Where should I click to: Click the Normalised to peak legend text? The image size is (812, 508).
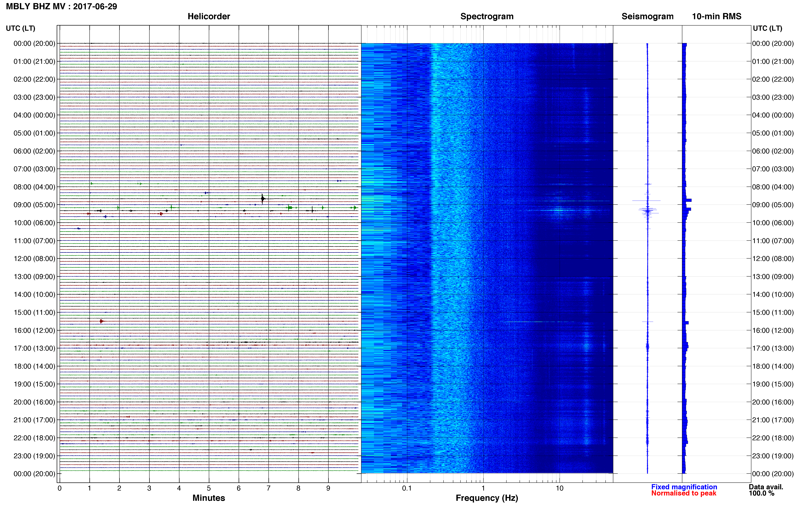coord(684,493)
